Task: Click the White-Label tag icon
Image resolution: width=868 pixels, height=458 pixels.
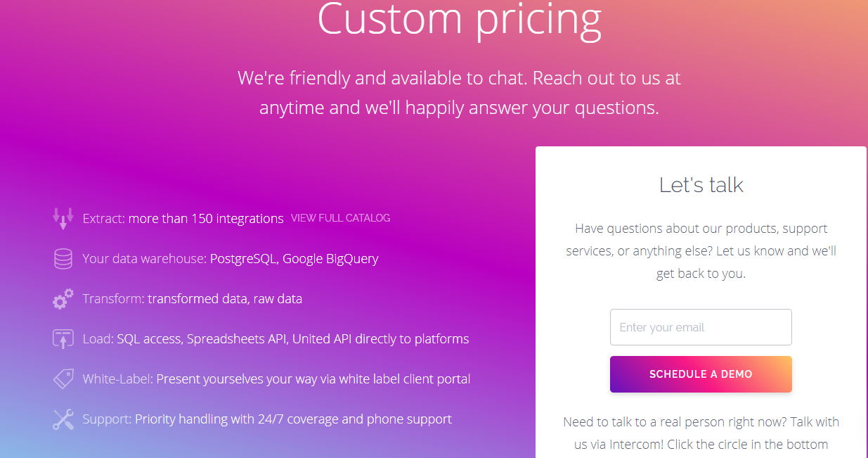Action: tap(63, 379)
